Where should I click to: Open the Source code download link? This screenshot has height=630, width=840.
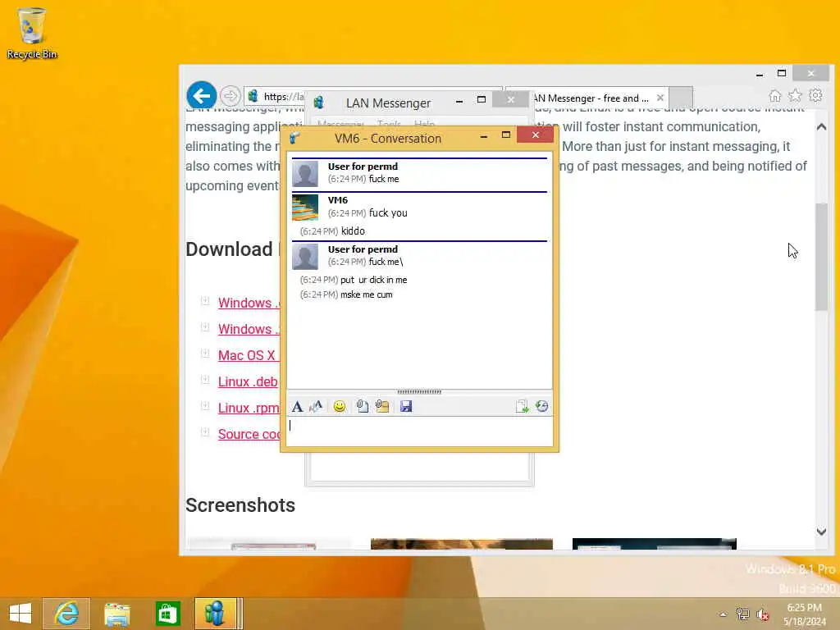249,434
